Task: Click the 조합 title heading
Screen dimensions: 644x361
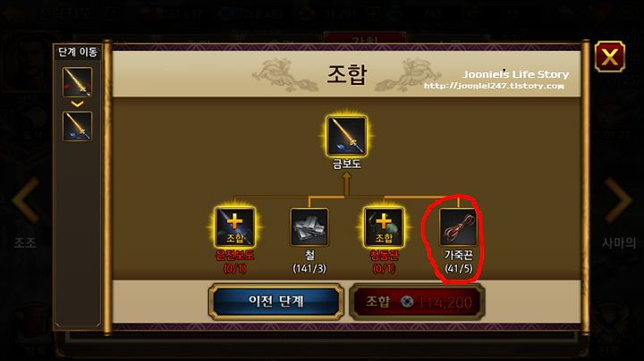Action: tap(346, 75)
